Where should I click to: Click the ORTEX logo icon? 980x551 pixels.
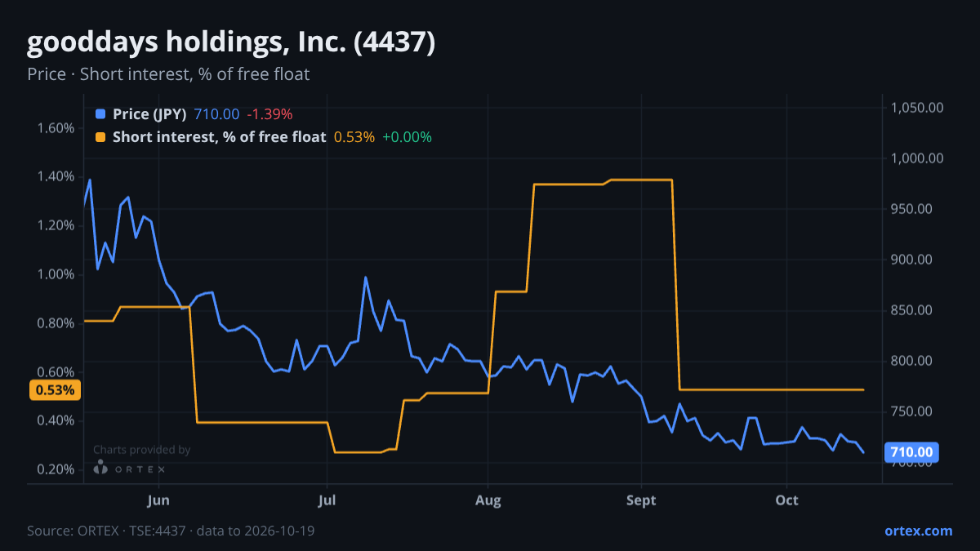tap(100, 468)
